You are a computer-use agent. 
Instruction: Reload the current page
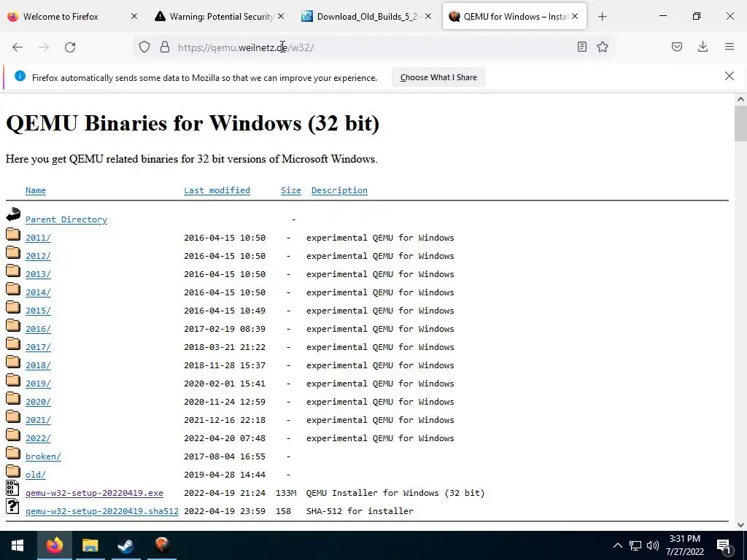coord(70,47)
